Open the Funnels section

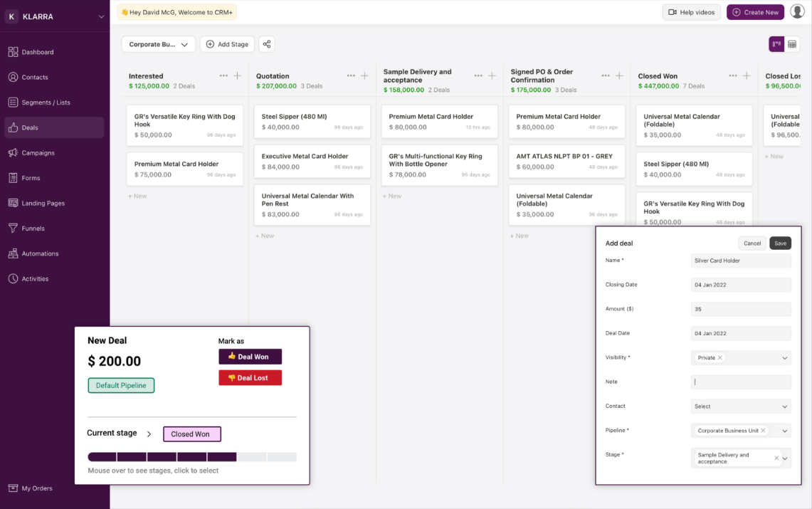pyautogui.click(x=32, y=228)
